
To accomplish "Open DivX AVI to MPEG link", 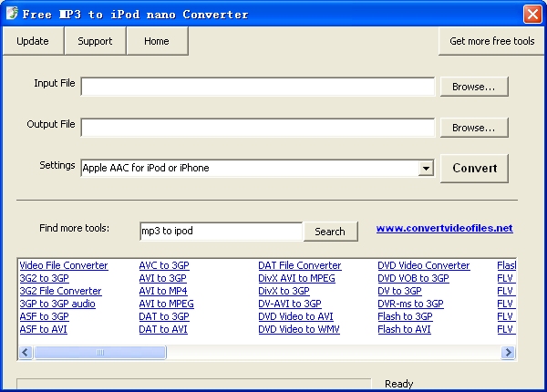I will pyautogui.click(x=297, y=278).
